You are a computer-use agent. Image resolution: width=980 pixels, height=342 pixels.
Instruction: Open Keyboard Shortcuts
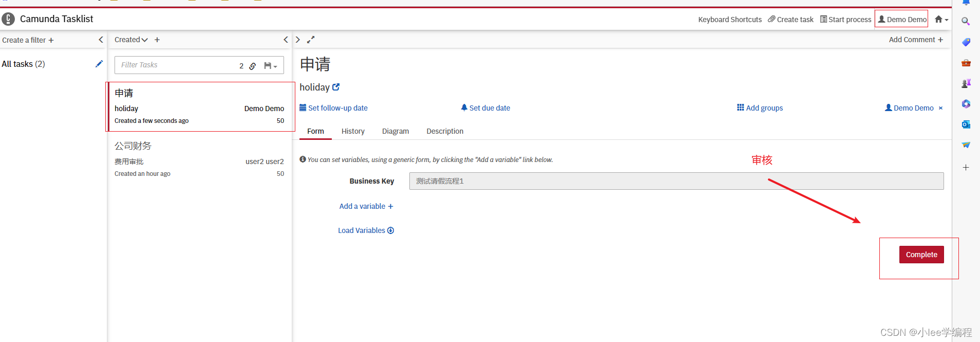pos(730,20)
